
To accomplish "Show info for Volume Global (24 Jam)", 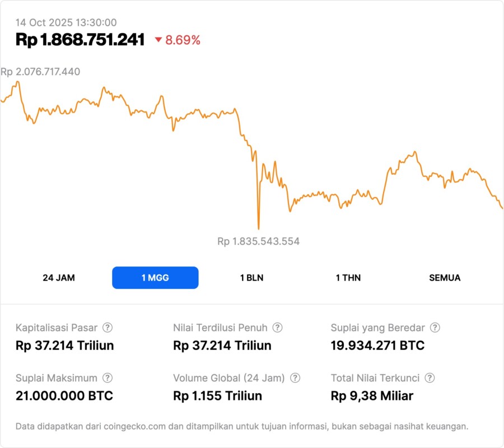I will point(295,378).
